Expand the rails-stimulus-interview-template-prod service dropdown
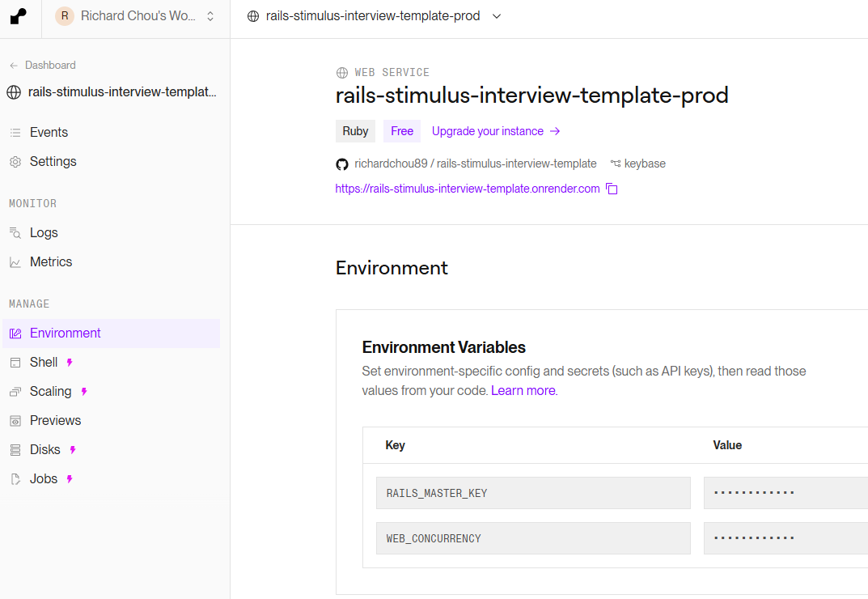The width and height of the screenshot is (868, 599). 496,15
